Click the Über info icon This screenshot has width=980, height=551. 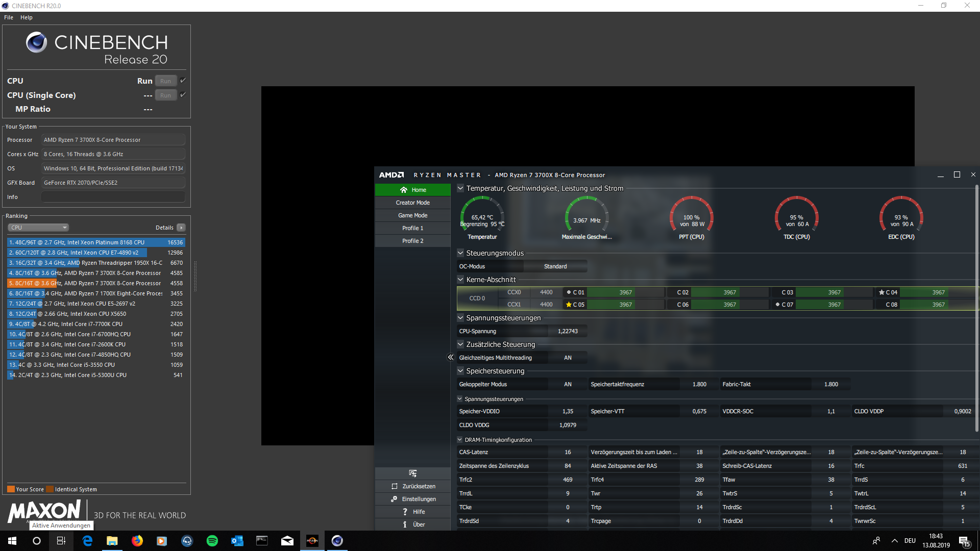[x=405, y=524]
